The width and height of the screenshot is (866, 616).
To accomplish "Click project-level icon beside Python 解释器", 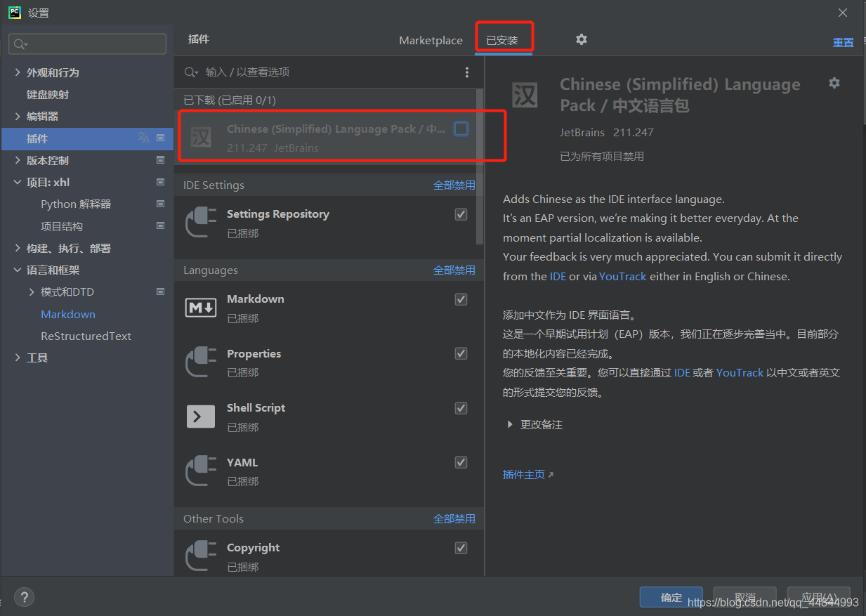I will tap(160, 204).
